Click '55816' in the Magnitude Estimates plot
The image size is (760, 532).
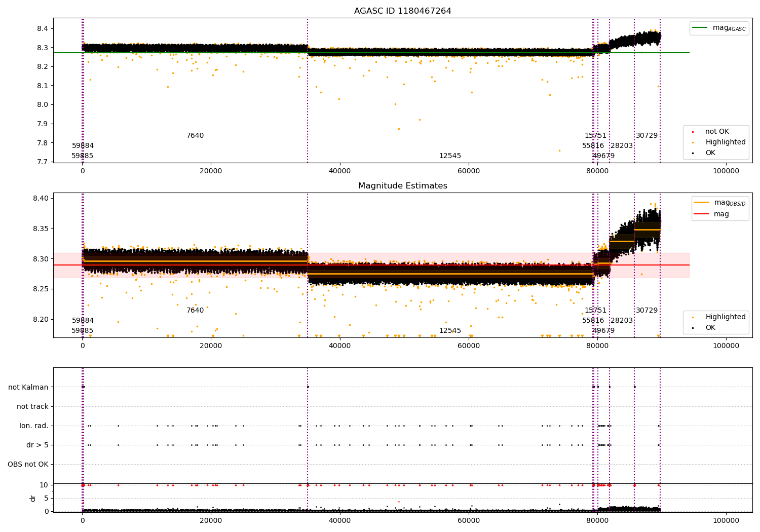pos(593,321)
